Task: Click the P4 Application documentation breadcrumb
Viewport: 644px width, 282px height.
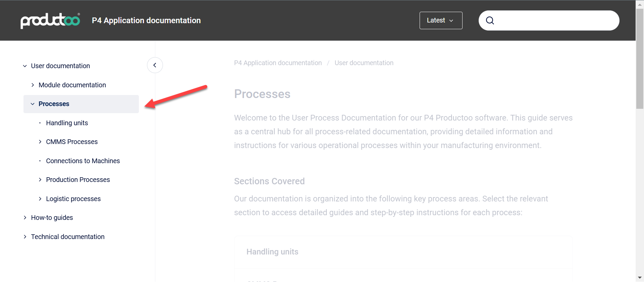Action: click(x=278, y=63)
